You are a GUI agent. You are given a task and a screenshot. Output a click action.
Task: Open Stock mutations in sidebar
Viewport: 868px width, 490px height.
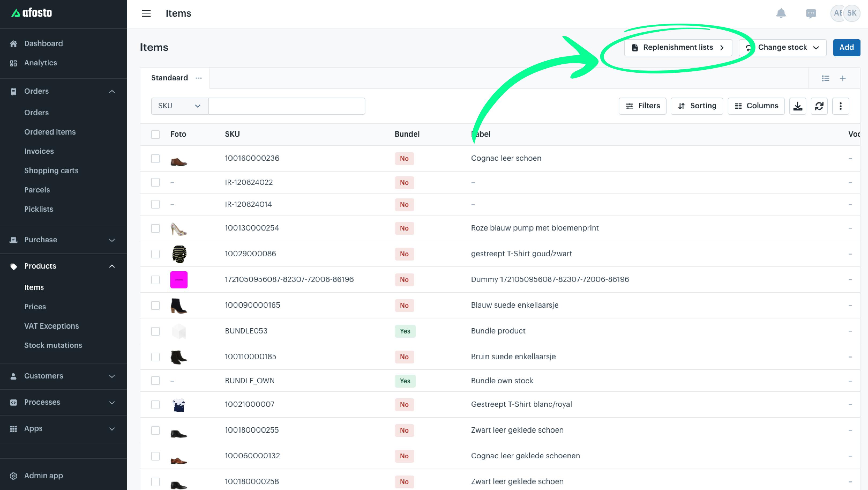[53, 345]
